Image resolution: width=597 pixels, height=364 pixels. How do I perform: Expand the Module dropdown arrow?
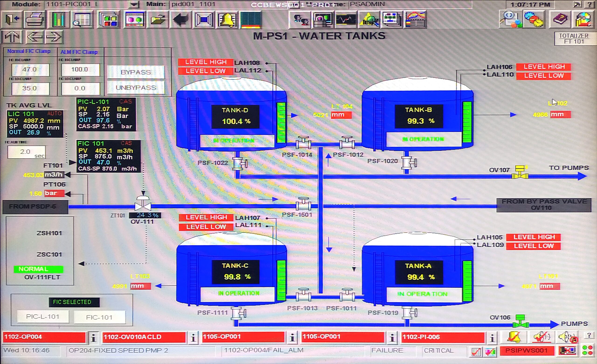[x=133, y=4]
